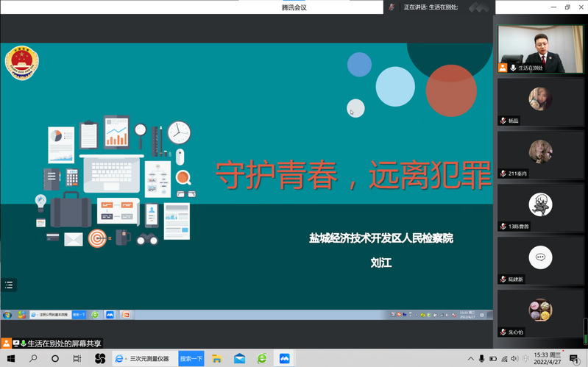Click the Cortana circle icon
588x367 pixels.
tap(55, 359)
